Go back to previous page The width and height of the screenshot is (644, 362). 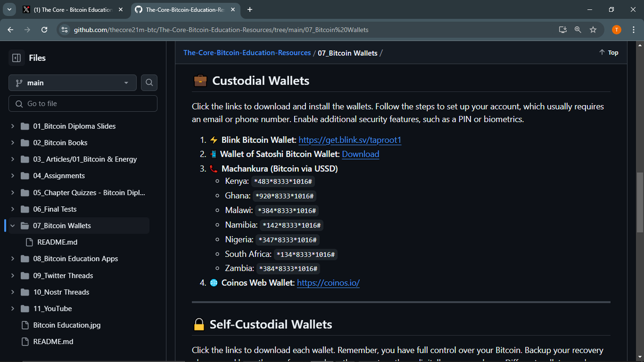[11, 29]
